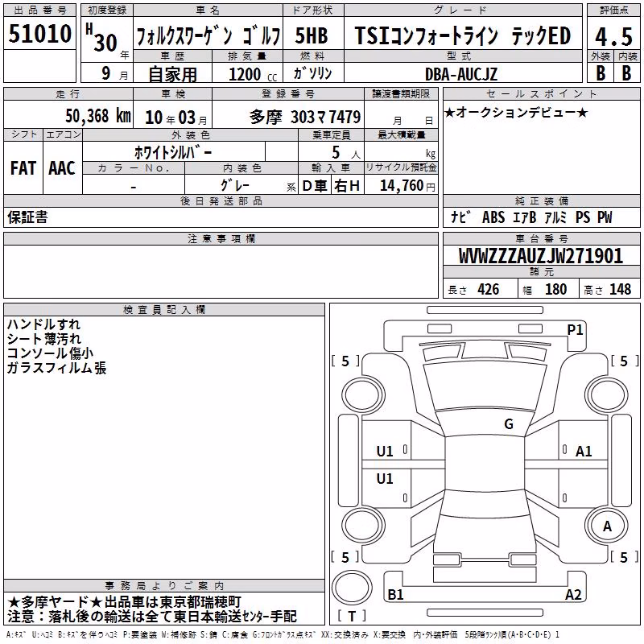
Task: Click grade TSIコンフォートライン テックED
Action: pos(462,35)
